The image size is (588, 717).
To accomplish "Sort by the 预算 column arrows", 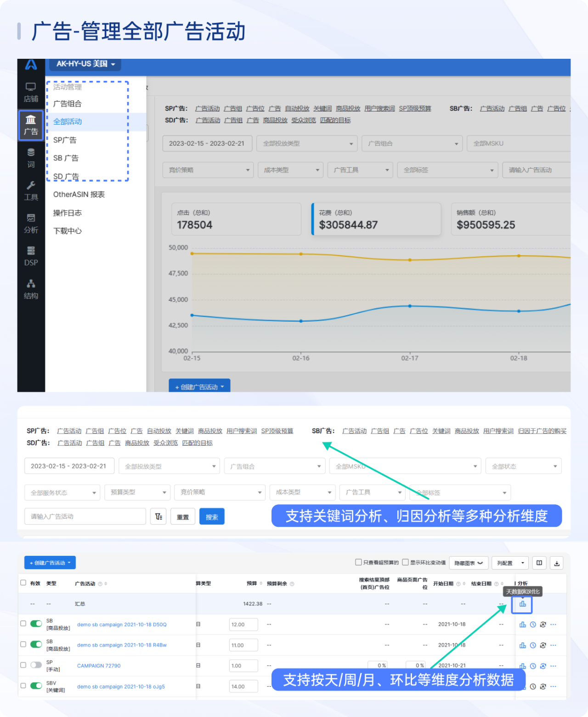I will [x=261, y=583].
